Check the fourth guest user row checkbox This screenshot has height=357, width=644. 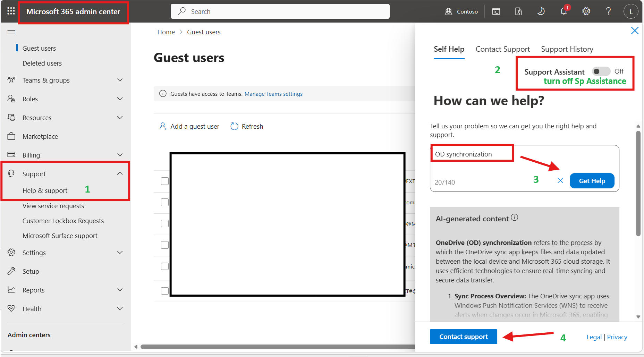[x=165, y=245]
